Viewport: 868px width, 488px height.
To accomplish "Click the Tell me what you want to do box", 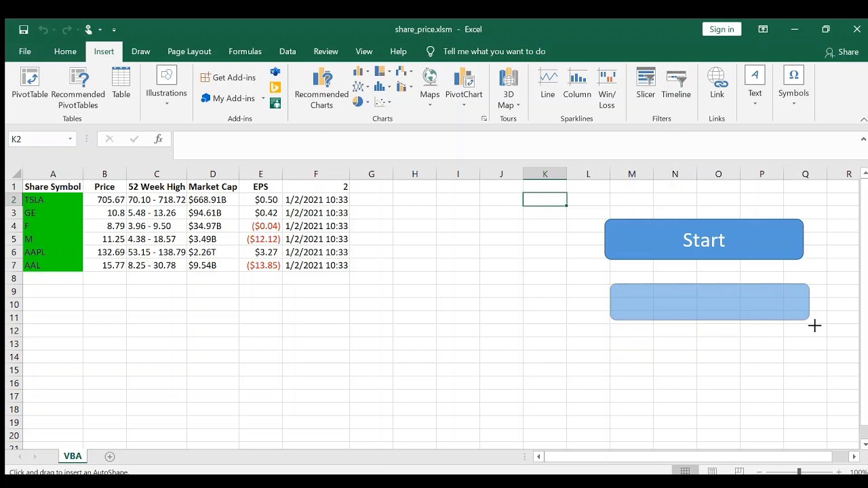I will click(494, 52).
